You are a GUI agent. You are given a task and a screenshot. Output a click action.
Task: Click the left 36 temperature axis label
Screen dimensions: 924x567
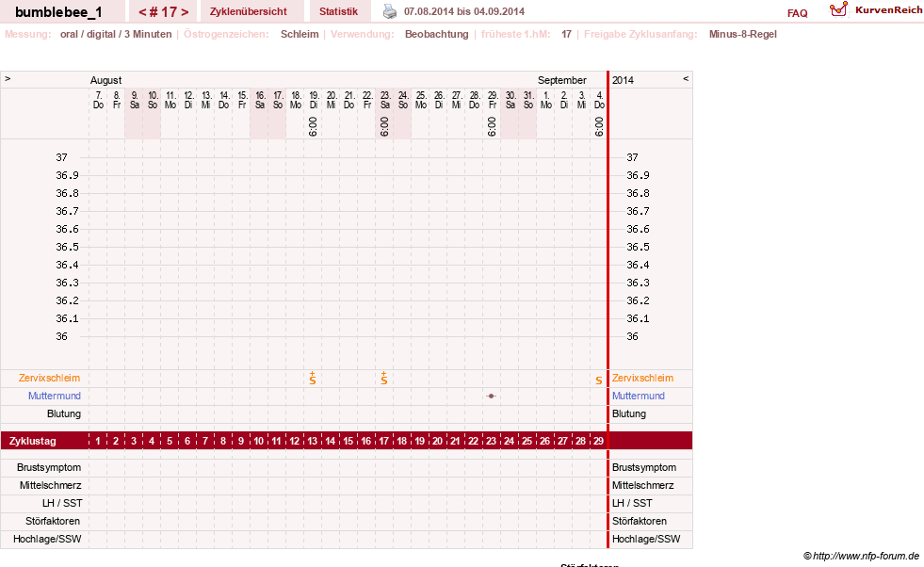(x=62, y=336)
